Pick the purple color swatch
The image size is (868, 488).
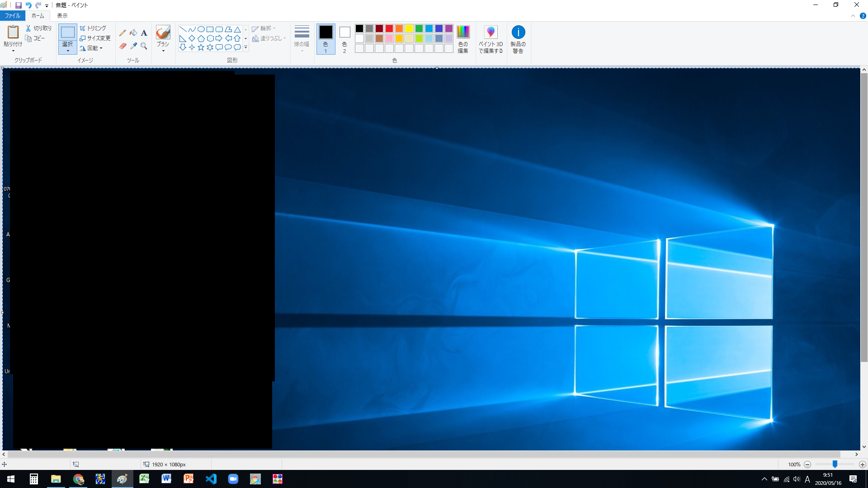pos(449,28)
